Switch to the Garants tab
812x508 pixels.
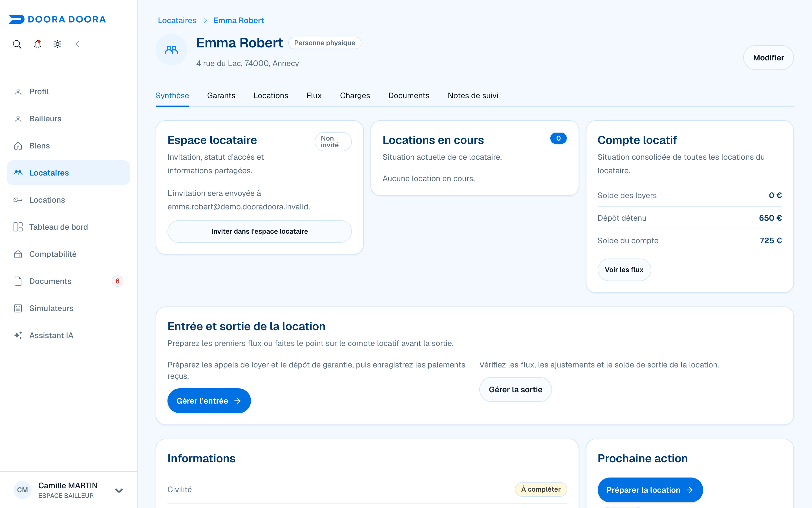click(x=221, y=95)
